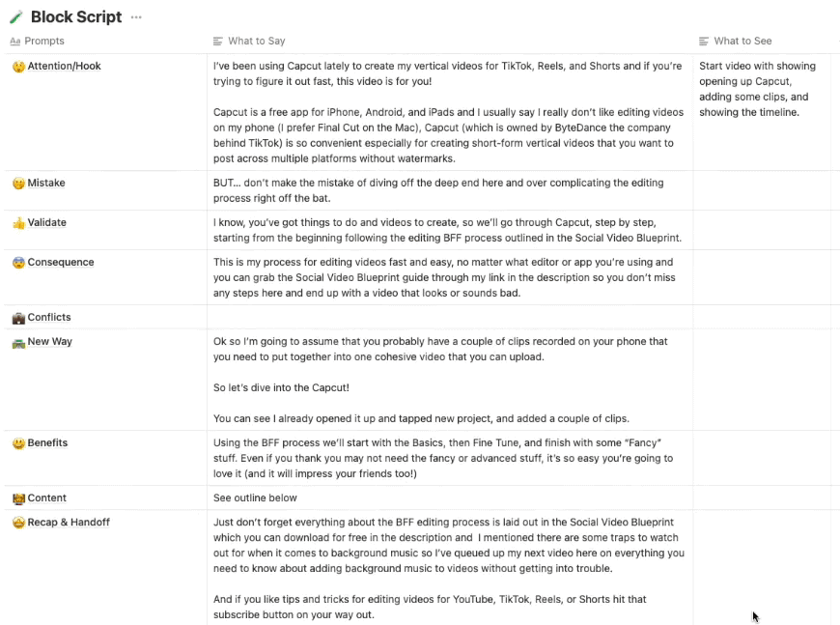
Task: Click the empty What to See cell for Mistake
Action: pos(766,190)
